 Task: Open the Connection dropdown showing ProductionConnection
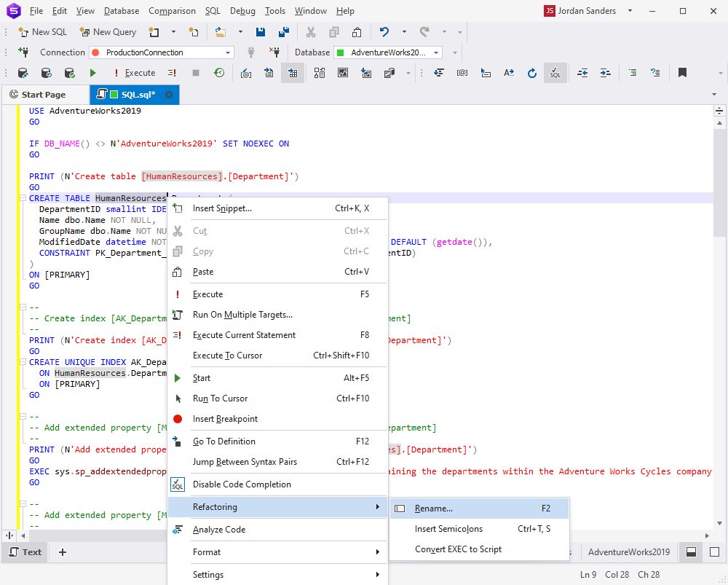pyautogui.click(x=228, y=52)
